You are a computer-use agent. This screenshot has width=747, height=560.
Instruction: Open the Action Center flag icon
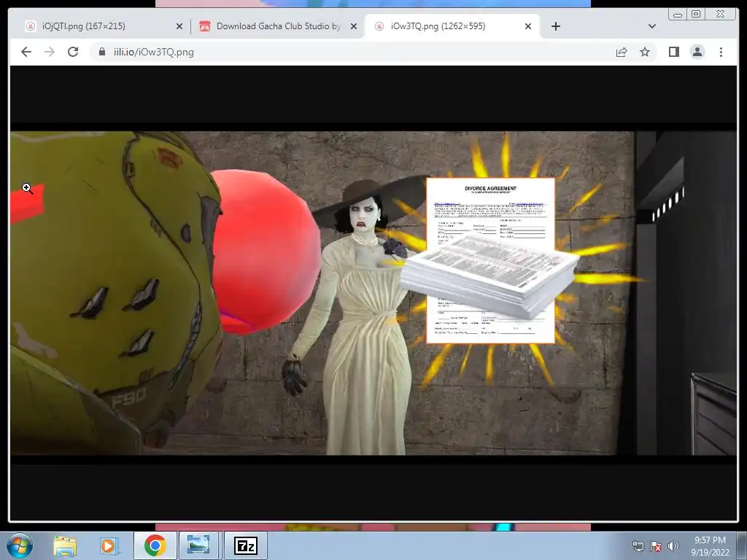(656, 546)
